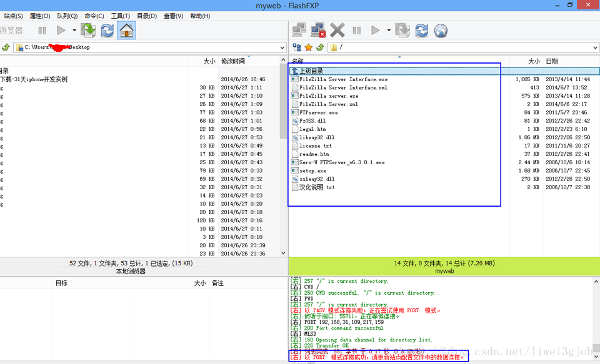Click the 目标 queue column header

pos(91,283)
